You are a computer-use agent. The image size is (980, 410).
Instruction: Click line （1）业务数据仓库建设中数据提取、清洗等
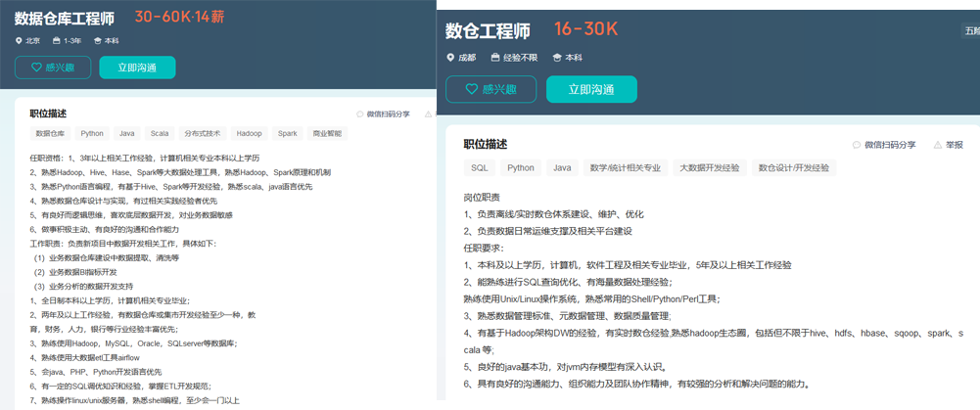point(107,257)
